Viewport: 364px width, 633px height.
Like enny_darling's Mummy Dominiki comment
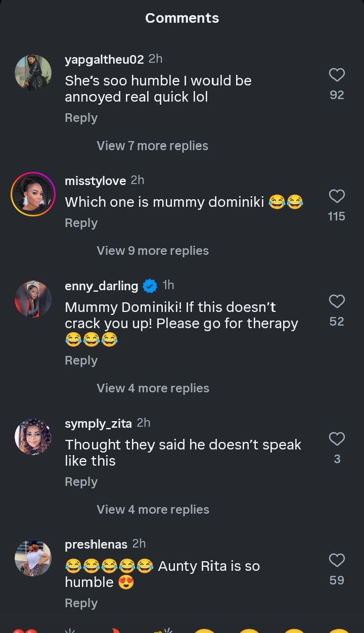click(337, 302)
